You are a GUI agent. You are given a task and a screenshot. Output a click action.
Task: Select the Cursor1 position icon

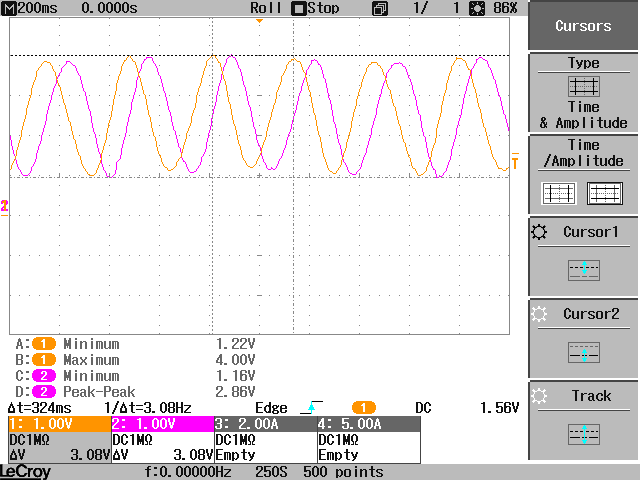(584, 270)
